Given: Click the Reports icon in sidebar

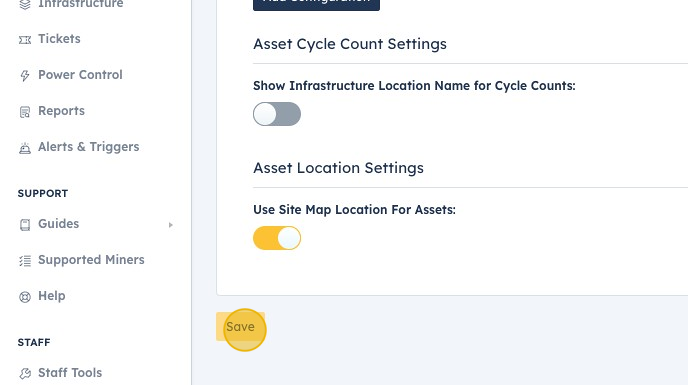Looking at the screenshot, I should click(25, 112).
